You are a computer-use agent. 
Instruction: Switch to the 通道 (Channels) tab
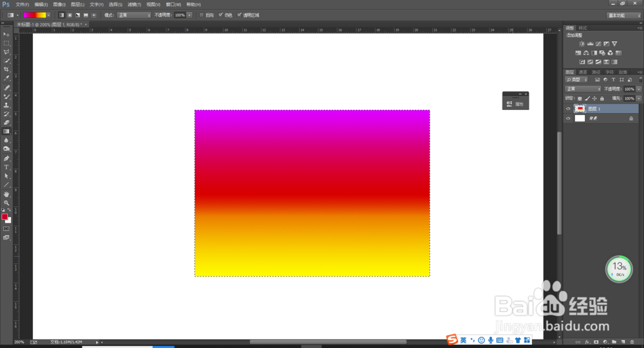coord(583,72)
